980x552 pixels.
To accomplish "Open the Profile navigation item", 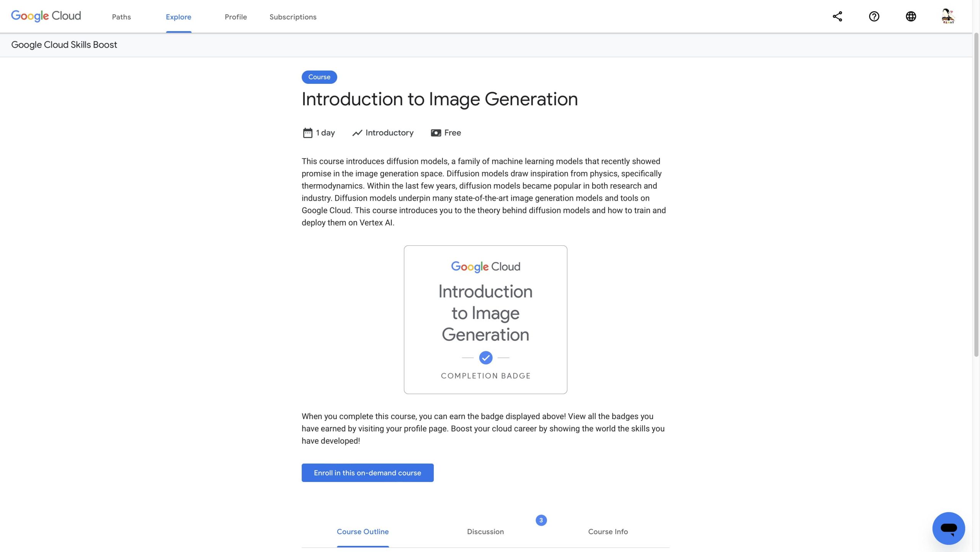I will coord(236,17).
